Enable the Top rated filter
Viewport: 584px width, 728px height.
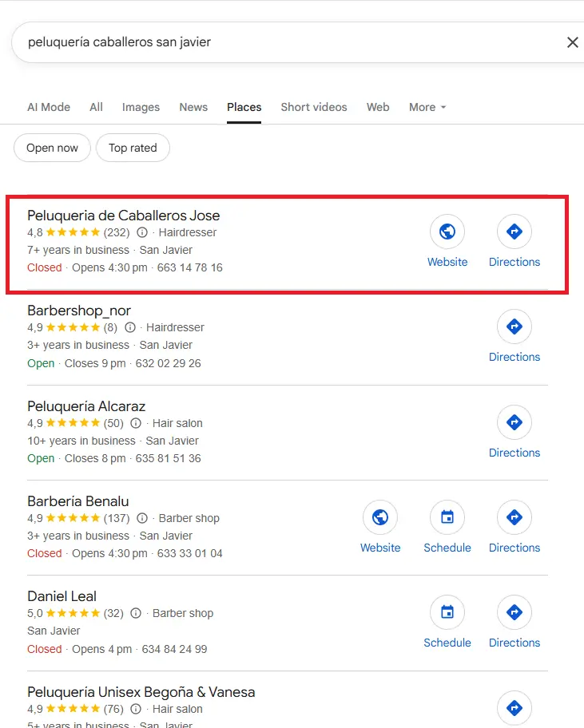coord(133,148)
